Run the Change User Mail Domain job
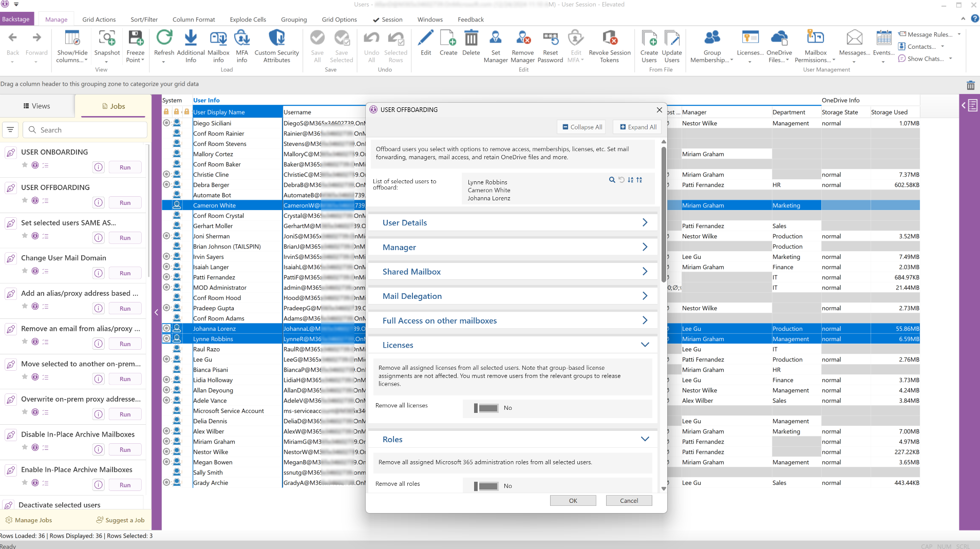Viewport: 980px width, 549px height. click(x=125, y=273)
